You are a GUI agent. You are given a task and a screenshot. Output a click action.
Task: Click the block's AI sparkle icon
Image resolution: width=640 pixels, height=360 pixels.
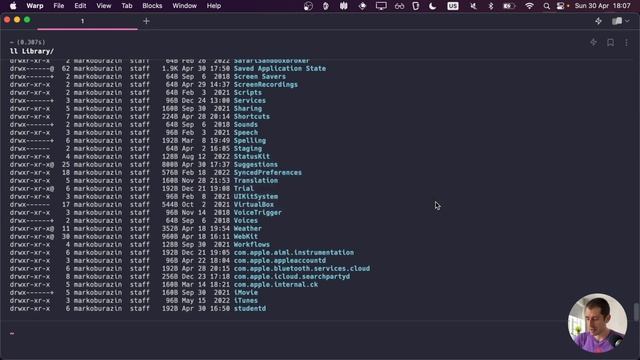pyautogui.click(x=593, y=42)
